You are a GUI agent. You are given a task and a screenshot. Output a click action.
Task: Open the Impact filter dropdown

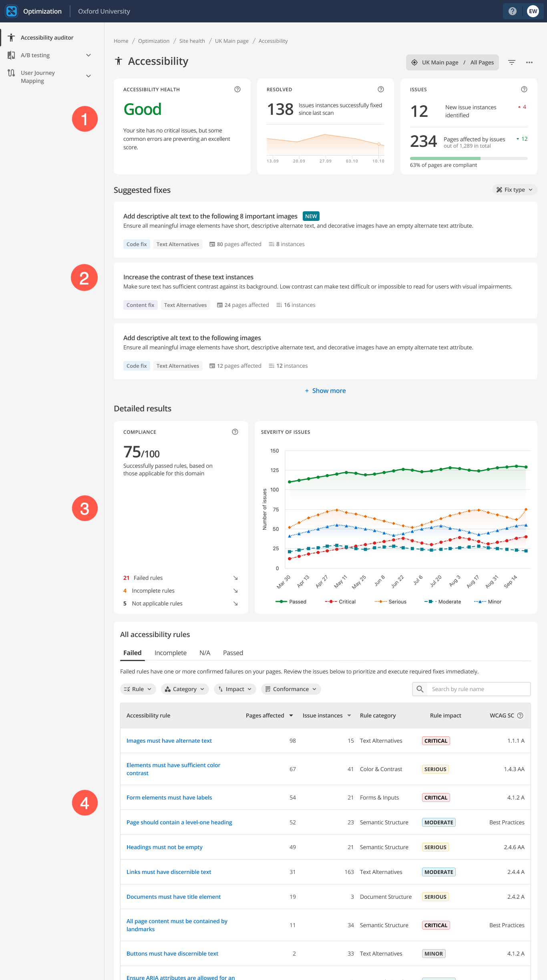235,689
